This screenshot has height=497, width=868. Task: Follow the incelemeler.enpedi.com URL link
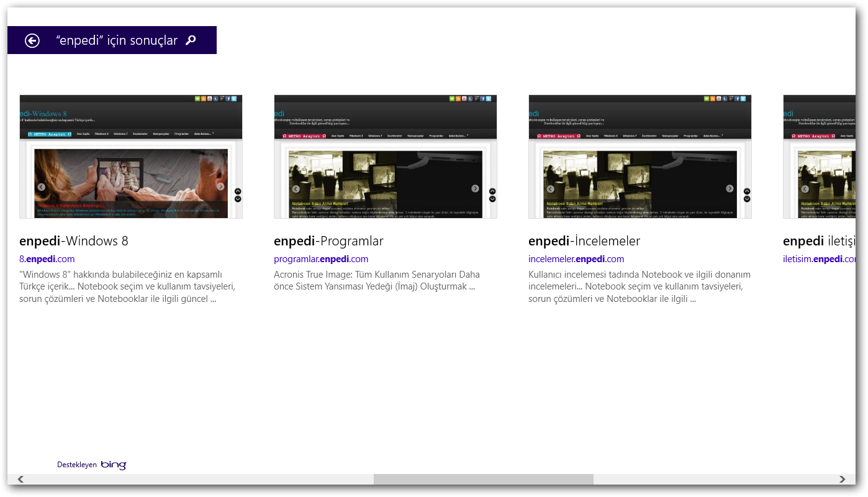(576, 259)
